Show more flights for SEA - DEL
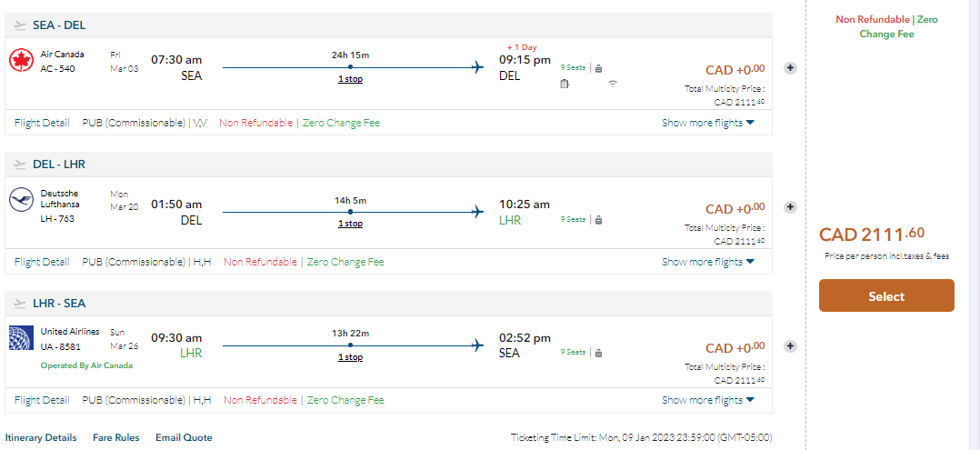The image size is (980, 450). point(707,123)
